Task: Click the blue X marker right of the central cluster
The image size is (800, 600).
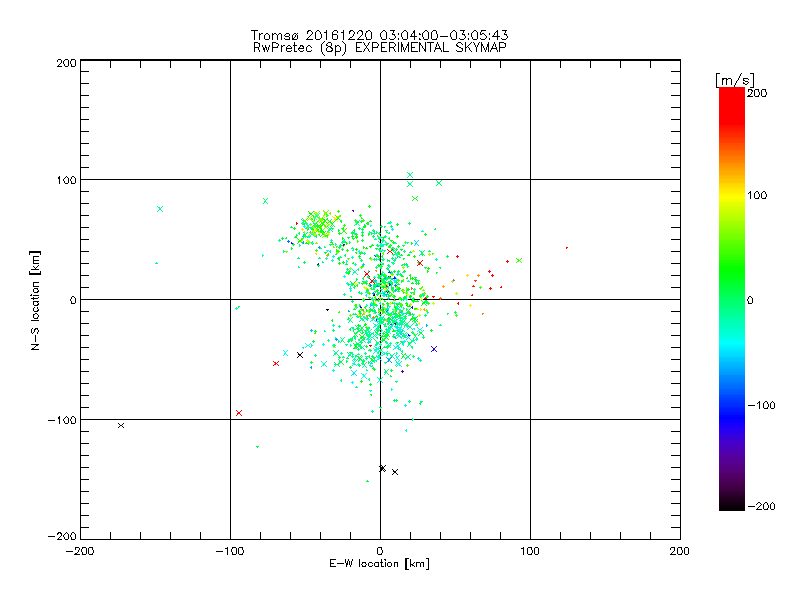Action: click(x=434, y=349)
